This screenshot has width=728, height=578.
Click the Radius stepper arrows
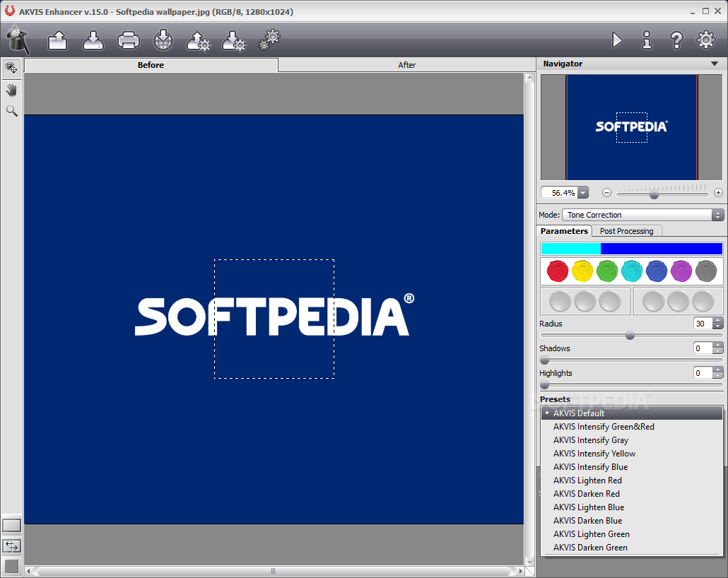pyautogui.click(x=718, y=324)
